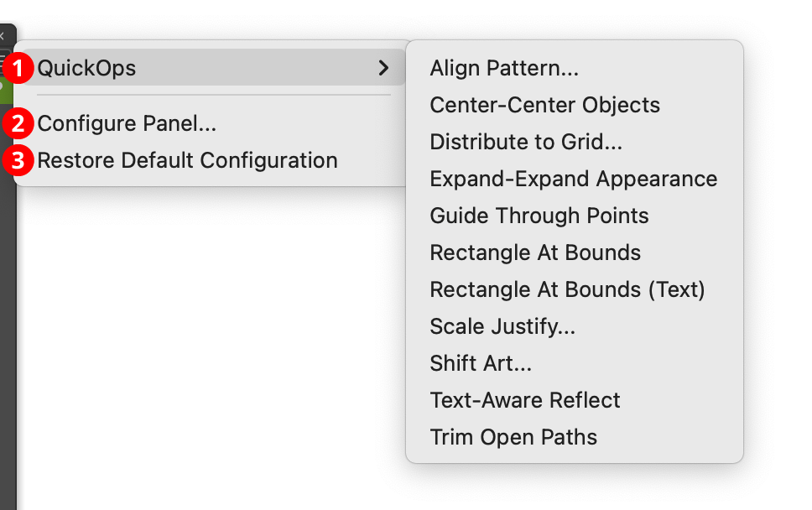Open the Distribute to Grid dialog
Image resolution: width=812 pixels, height=510 pixels.
click(526, 142)
